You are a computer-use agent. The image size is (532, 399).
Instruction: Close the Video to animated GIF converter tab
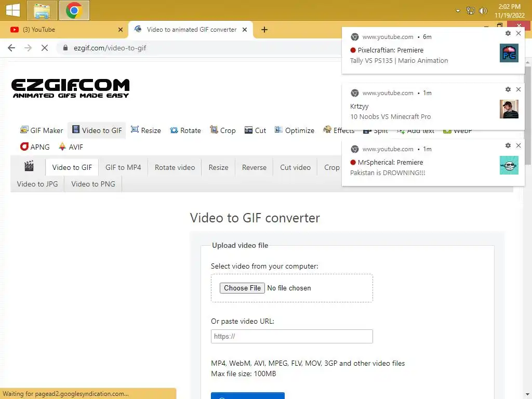click(245, 30)
